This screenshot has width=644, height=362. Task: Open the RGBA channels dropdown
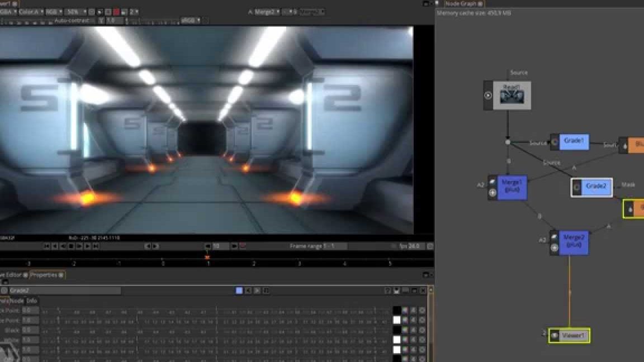[7, 11]
